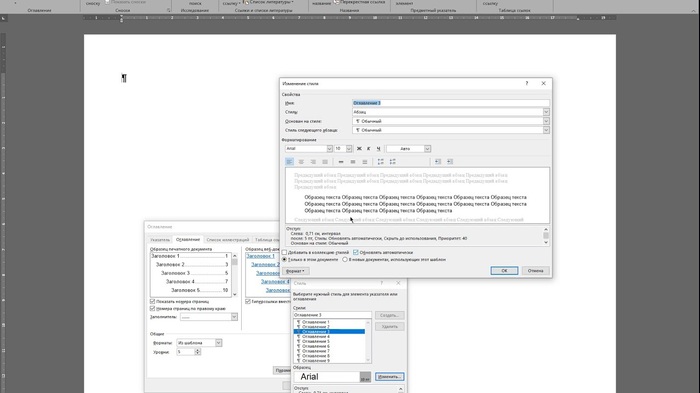Click scrollbar of Оглавление styles list
Screen dimensions: 700x393
pyautogui.click(x=368, y=341)
